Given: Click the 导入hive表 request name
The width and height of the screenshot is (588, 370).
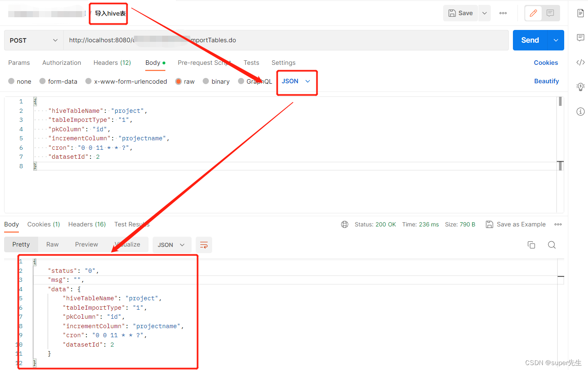Looking at the screenshot, I should (x=110, y=14).
